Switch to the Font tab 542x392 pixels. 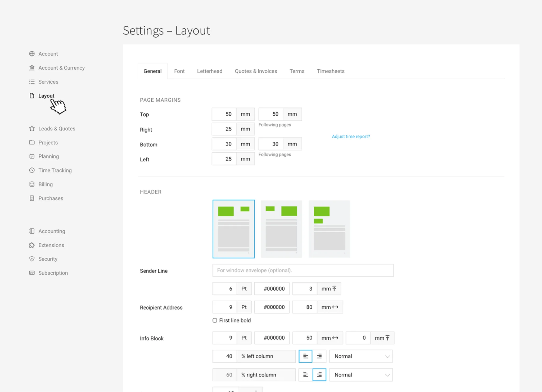pos(179,71)
